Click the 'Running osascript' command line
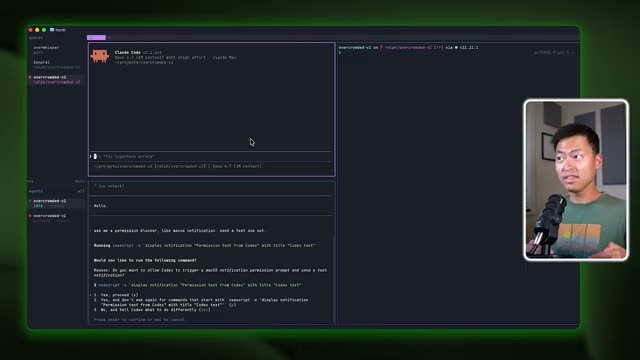Screen dimensions: 640x360 pyautogui.click(x=204, y=245)
